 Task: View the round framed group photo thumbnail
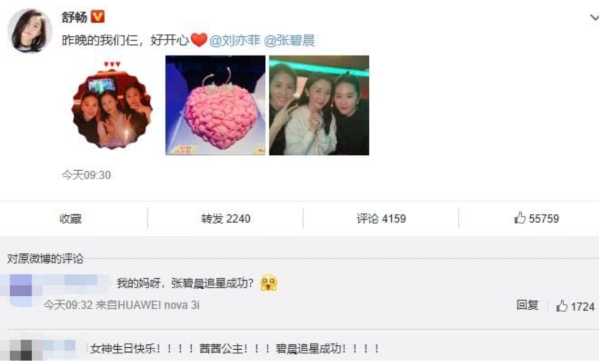(112, 105)
